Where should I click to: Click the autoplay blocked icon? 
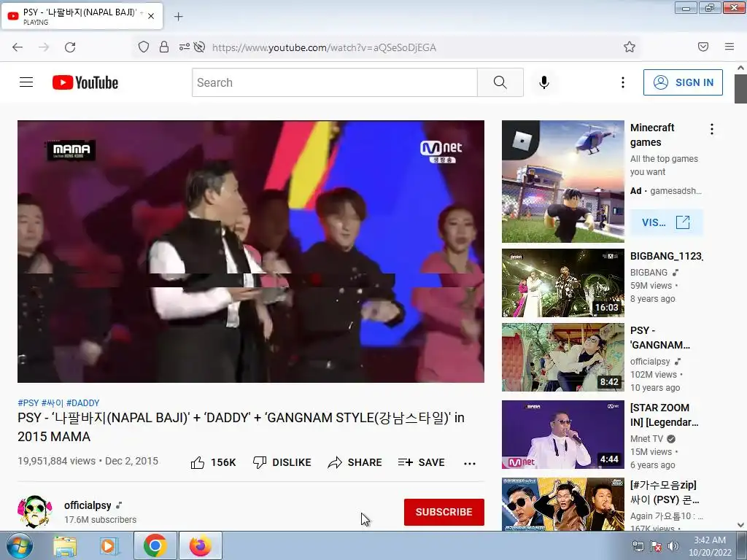(x=200, y=47)
